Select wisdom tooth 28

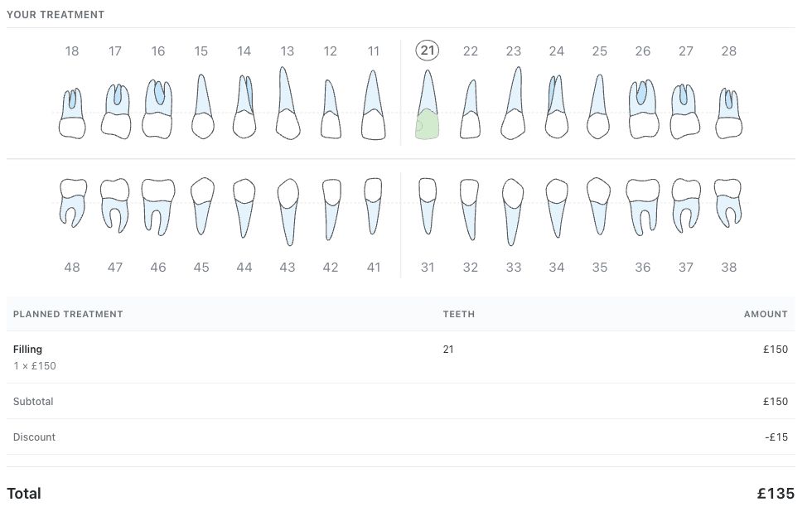728,113
